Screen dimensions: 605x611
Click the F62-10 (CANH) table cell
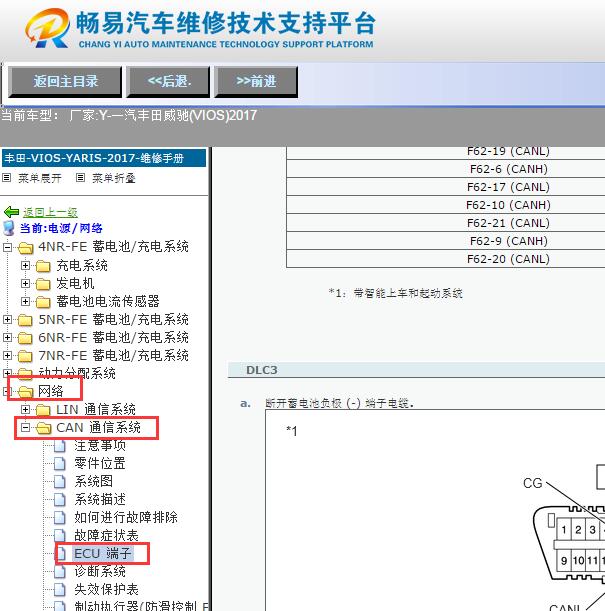[446, 205]
